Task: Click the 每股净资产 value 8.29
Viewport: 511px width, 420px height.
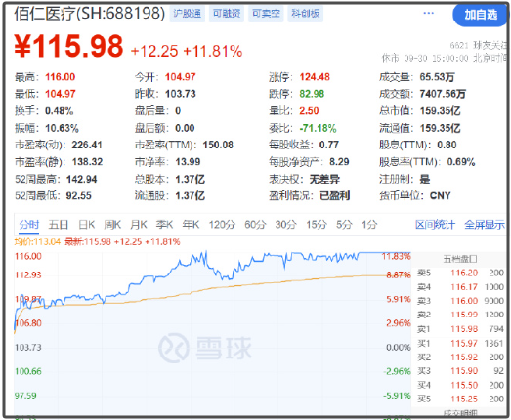Action: pos(339,162)
